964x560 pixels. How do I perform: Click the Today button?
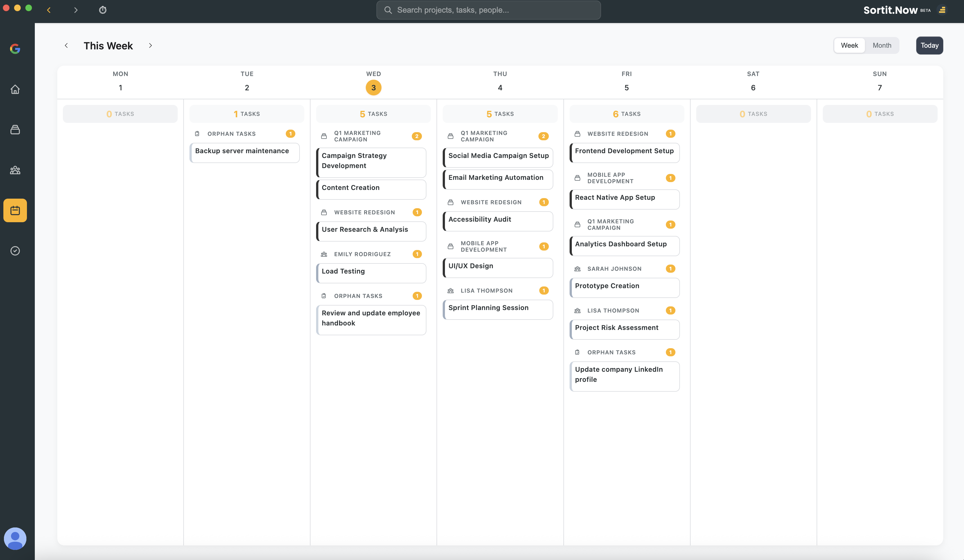[x=929, y=45]
